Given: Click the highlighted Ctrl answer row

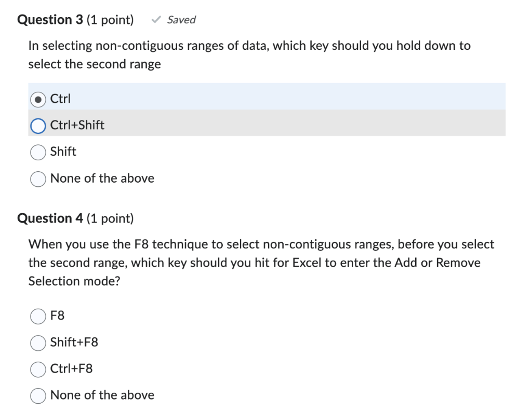Looking at the screenshot, I should pos(260,99).
